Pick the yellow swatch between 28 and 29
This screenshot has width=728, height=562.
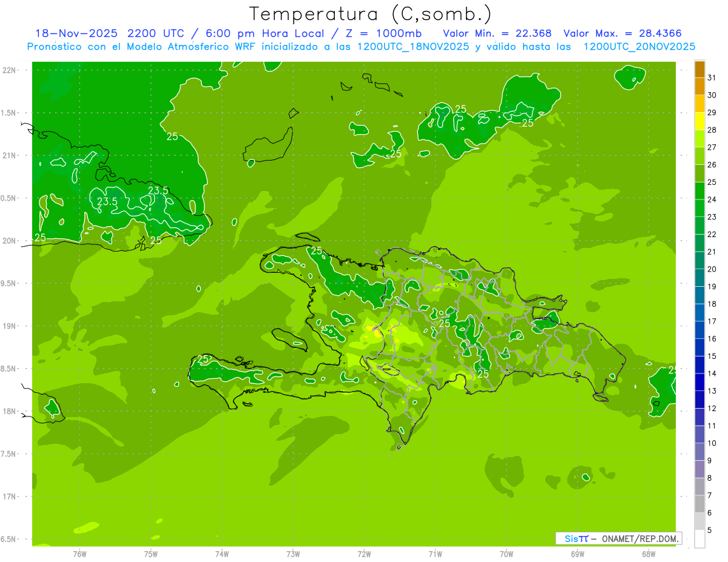pyautogui.click(x=699, y=121)
